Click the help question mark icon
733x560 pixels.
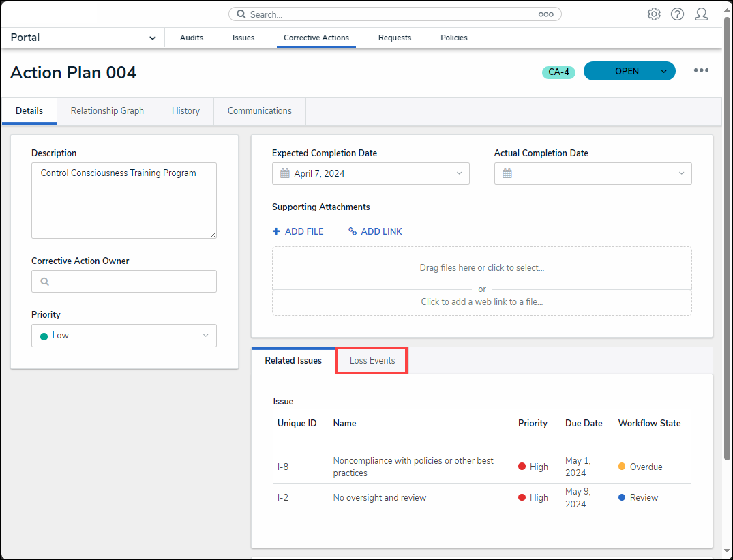pyautogui.click(x=677, y=14)
